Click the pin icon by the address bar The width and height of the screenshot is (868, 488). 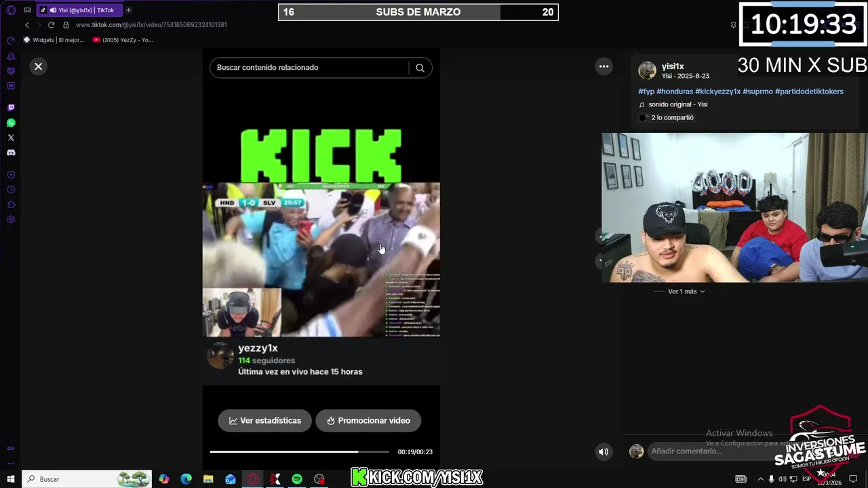click(733, 25)
